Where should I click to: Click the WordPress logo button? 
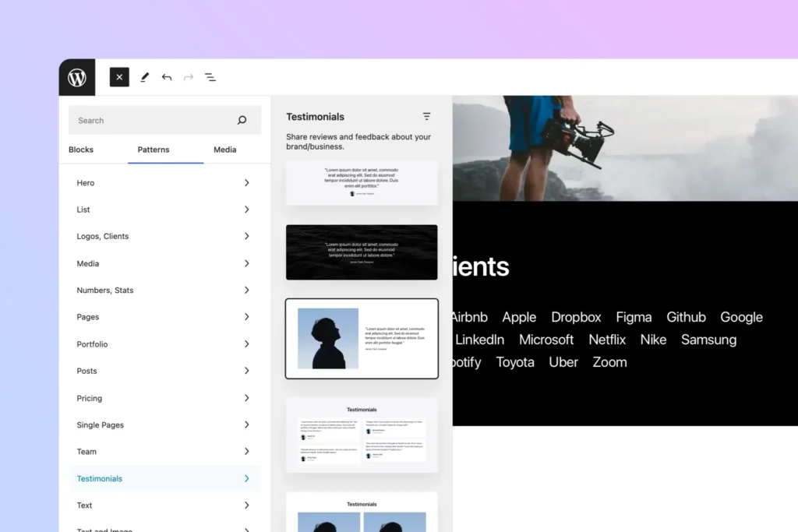point(77,77)
